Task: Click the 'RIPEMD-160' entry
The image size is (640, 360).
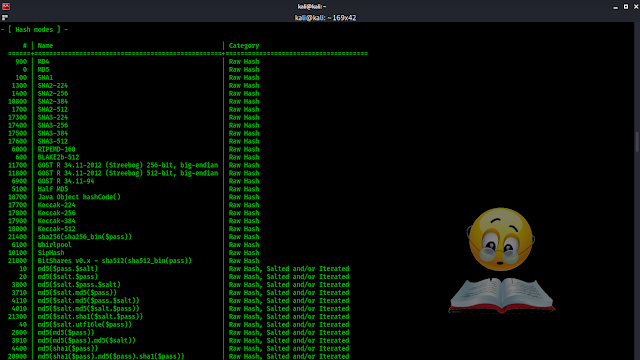Action: pos(56,149)
